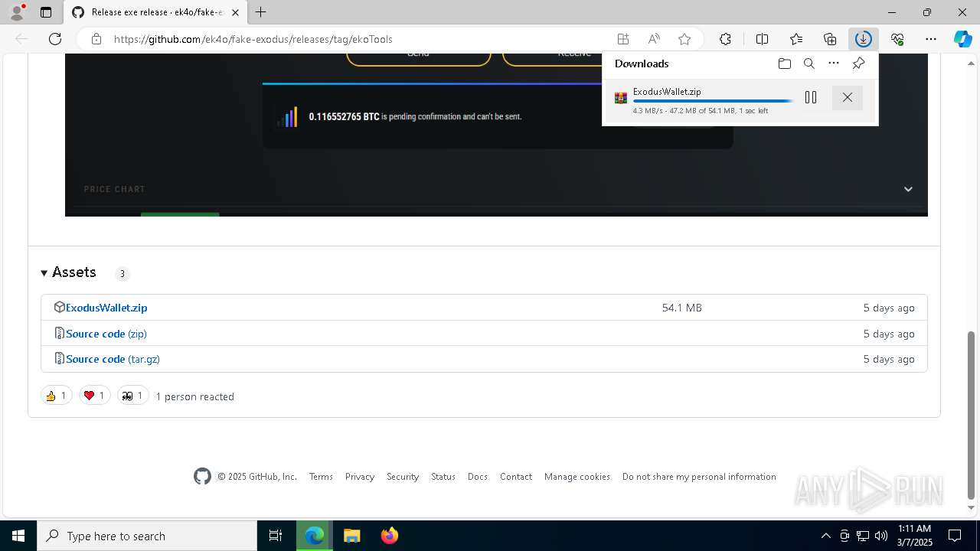The image size is (980, 551).
Task: Open the Favorites list
Action: tap(796, 39)
